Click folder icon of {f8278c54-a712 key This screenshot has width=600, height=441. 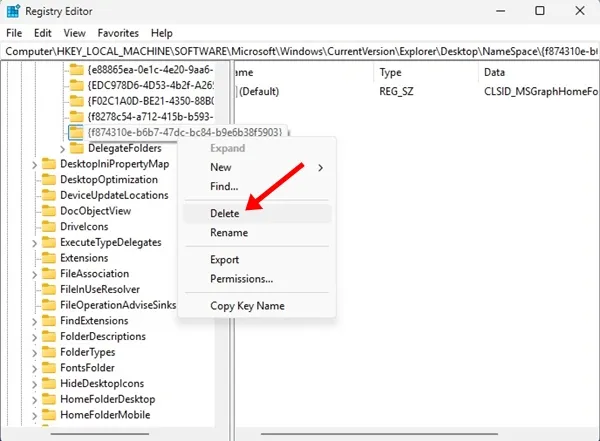pos(77,116)
